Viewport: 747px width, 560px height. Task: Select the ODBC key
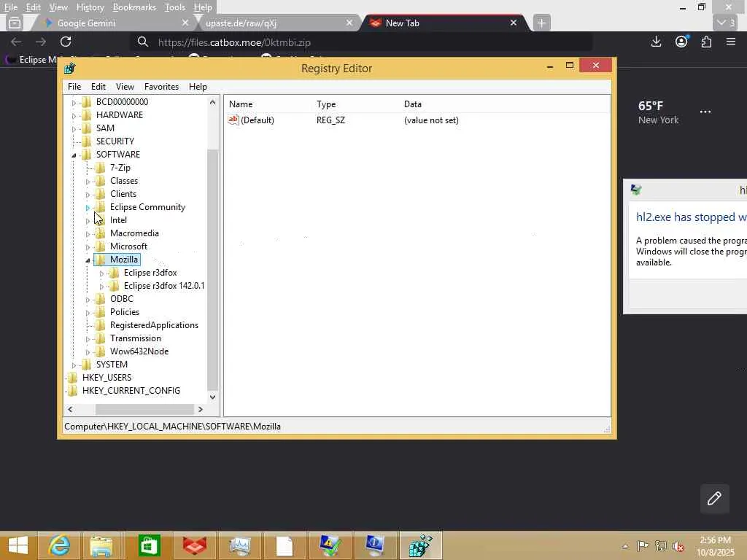click(122, 299)
